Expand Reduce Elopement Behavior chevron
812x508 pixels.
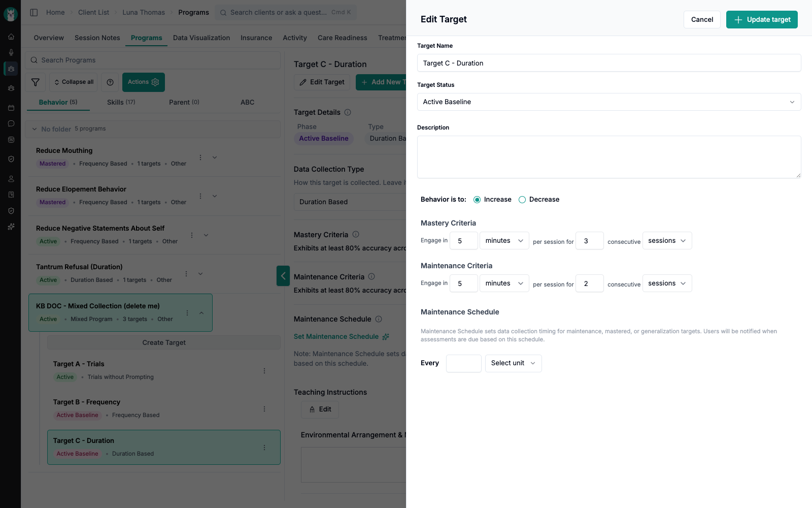tap(215, 196)
